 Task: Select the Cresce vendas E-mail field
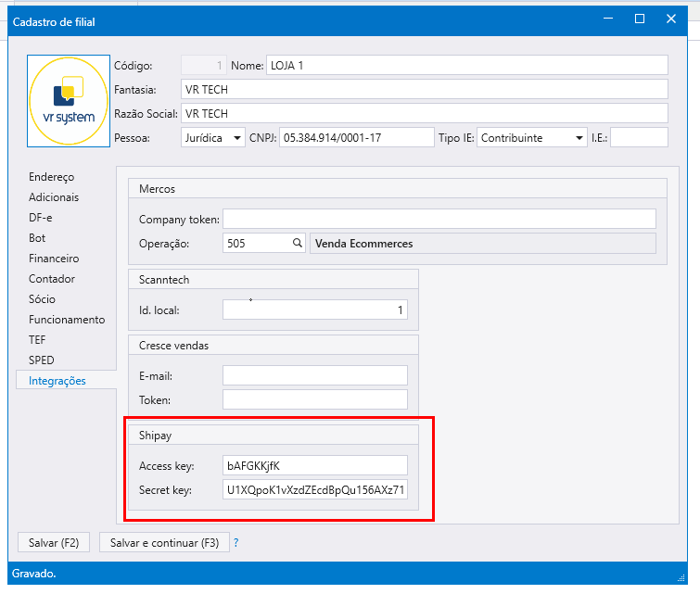click(x=314, y=375)
